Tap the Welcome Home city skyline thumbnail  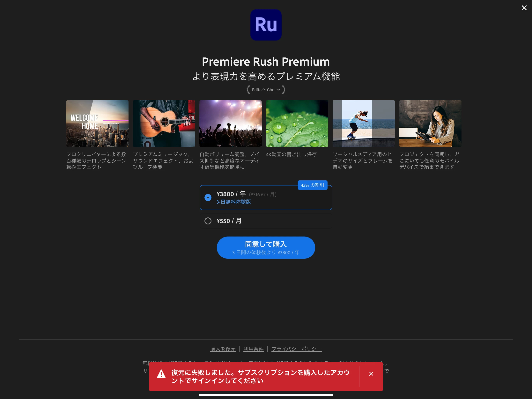point(97,124)
